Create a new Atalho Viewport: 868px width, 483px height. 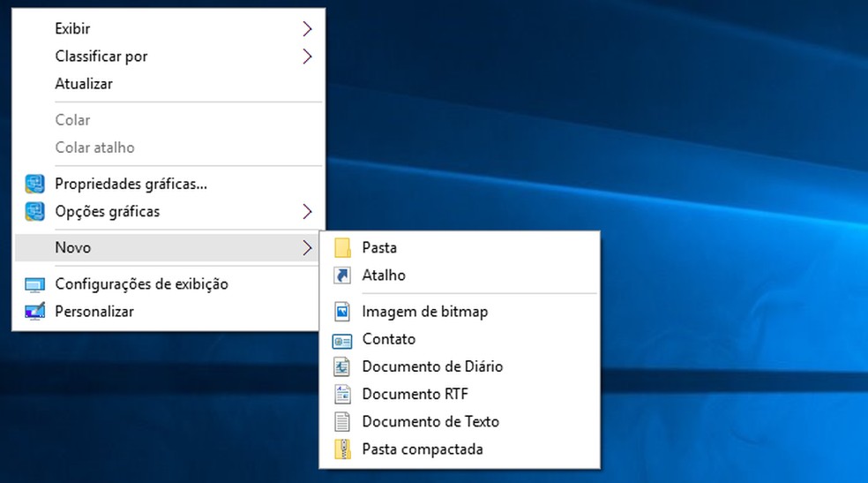[460, 275]
